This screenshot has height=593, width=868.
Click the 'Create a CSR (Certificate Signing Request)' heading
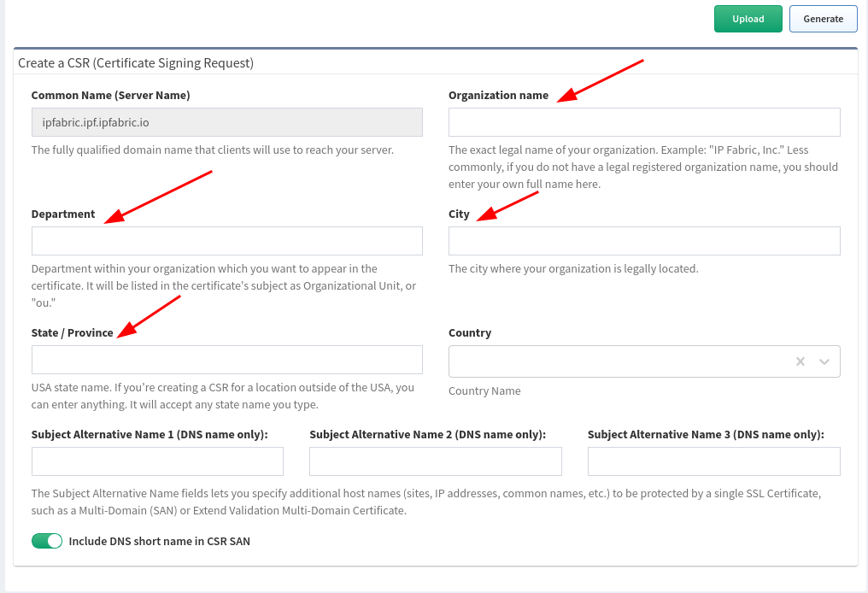tap(136, 63)
